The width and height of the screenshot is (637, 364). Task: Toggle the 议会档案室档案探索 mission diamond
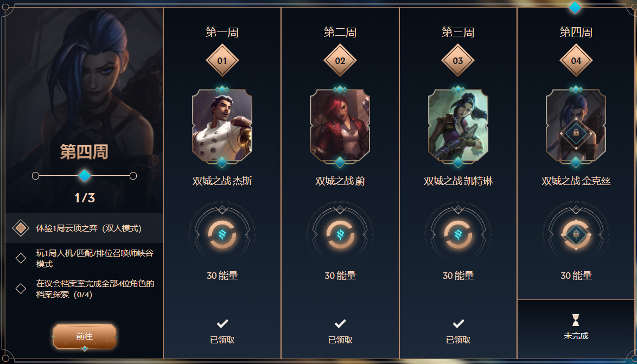point(21,289)
